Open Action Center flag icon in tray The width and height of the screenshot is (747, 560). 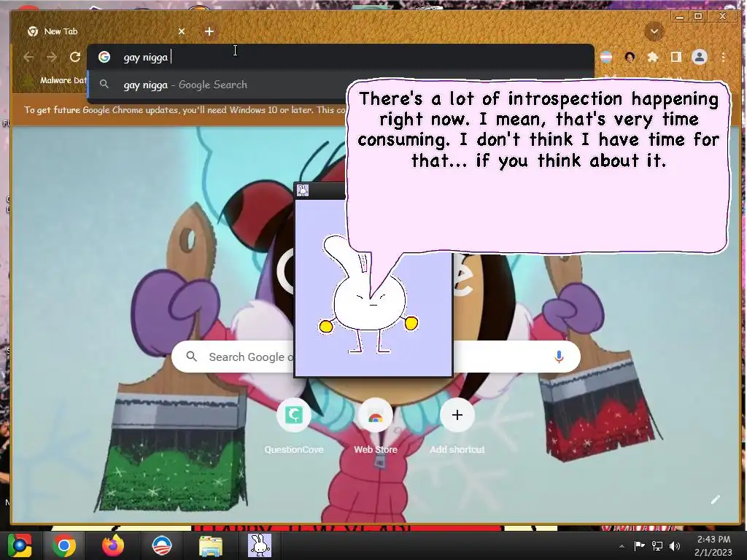click(x=639, y=545)
